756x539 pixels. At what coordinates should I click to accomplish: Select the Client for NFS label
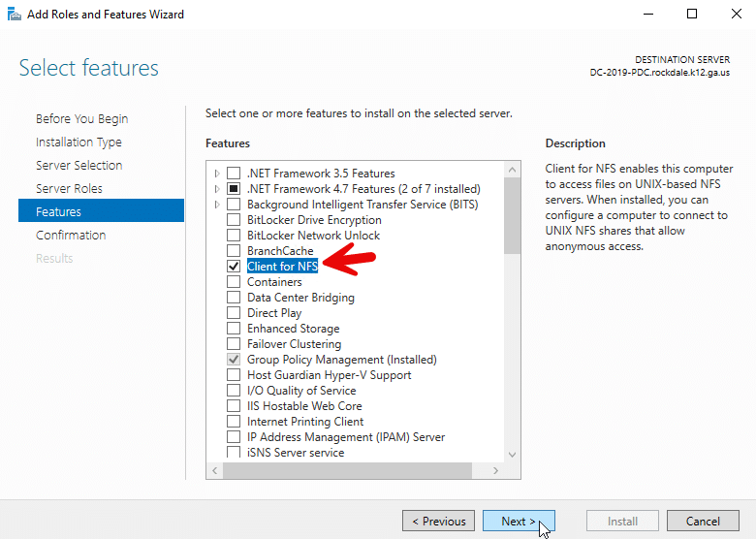click(283, 267)
